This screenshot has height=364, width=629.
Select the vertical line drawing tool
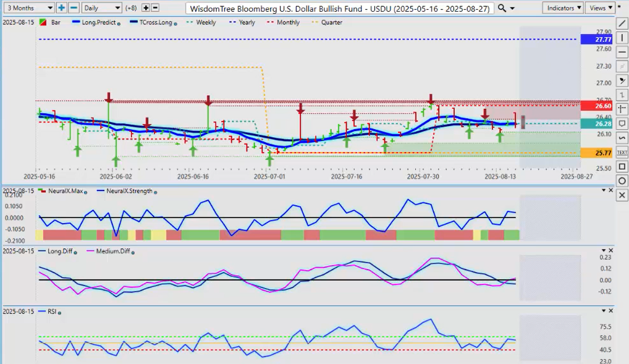point(622,38)
